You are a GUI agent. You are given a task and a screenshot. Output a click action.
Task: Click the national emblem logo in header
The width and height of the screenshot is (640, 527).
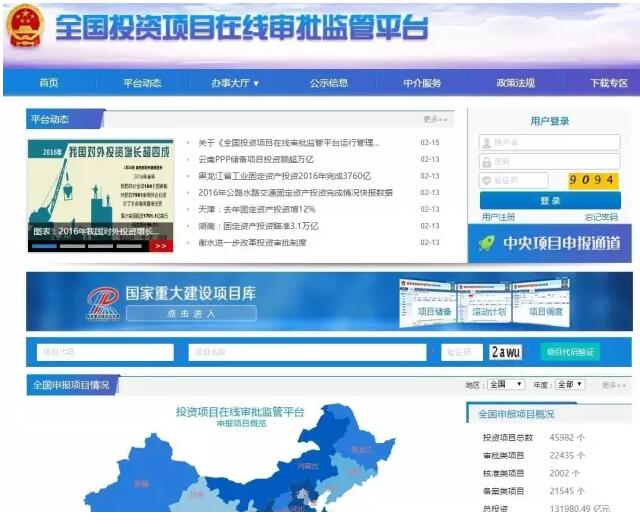point(25,27)
